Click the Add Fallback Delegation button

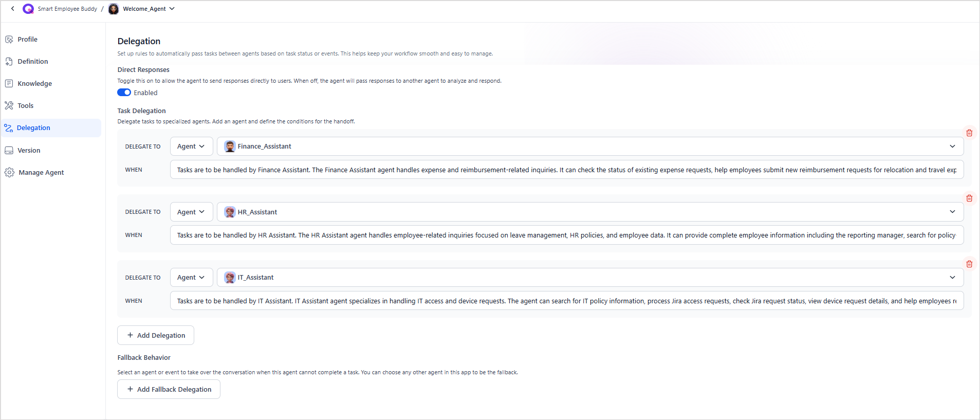169,389
